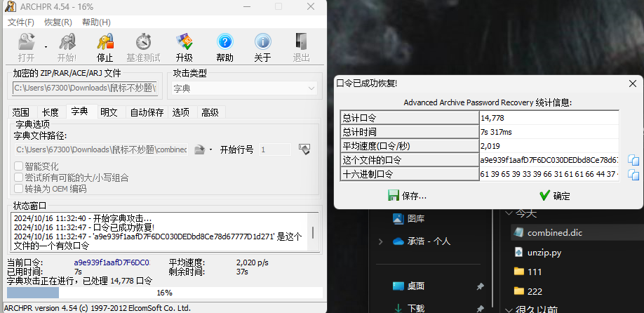Enable the 智能变化 checkbox

pos(18,166)
